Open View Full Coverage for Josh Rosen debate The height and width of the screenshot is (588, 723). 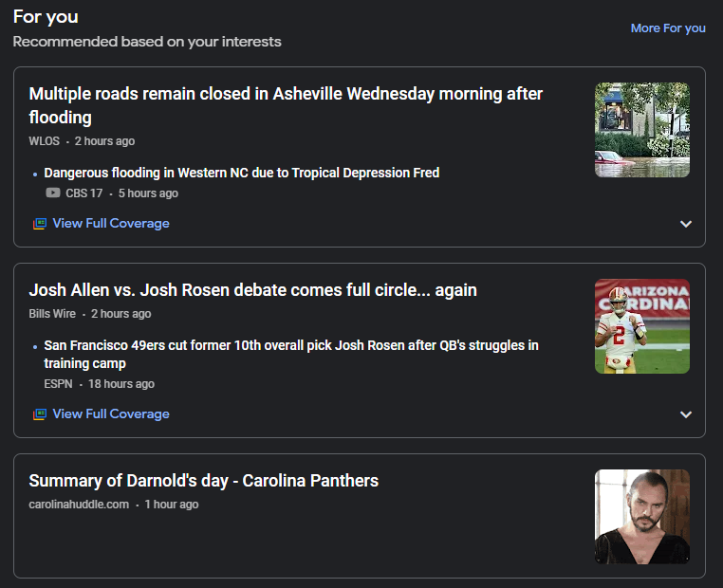pyautogui.click(x=110, y=414)
